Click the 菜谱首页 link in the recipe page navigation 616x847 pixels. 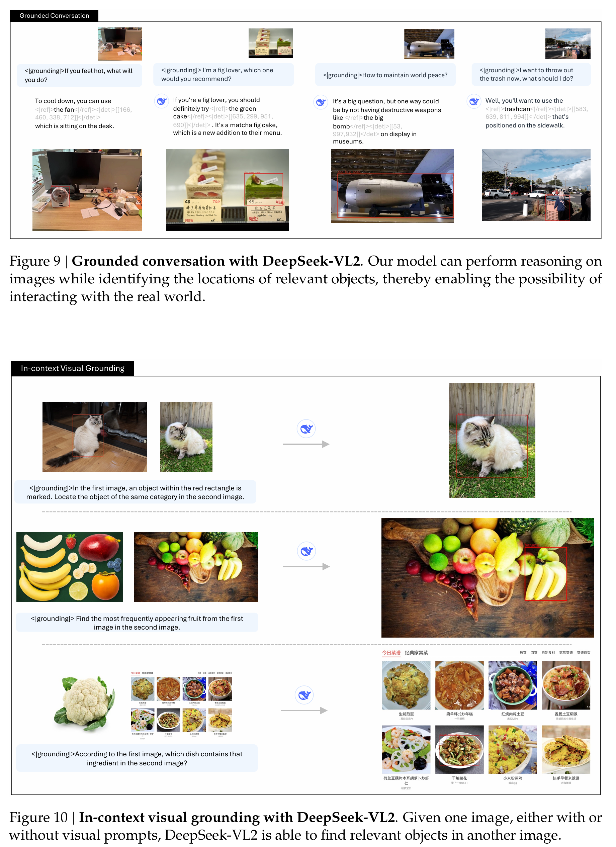point(584,653)
